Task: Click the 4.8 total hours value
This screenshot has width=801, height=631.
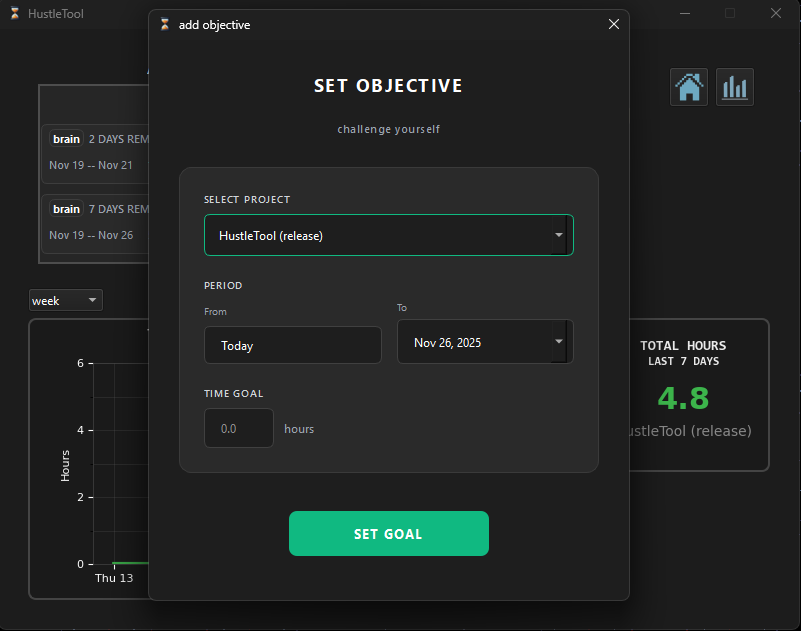Action: [x=683, y=398]
